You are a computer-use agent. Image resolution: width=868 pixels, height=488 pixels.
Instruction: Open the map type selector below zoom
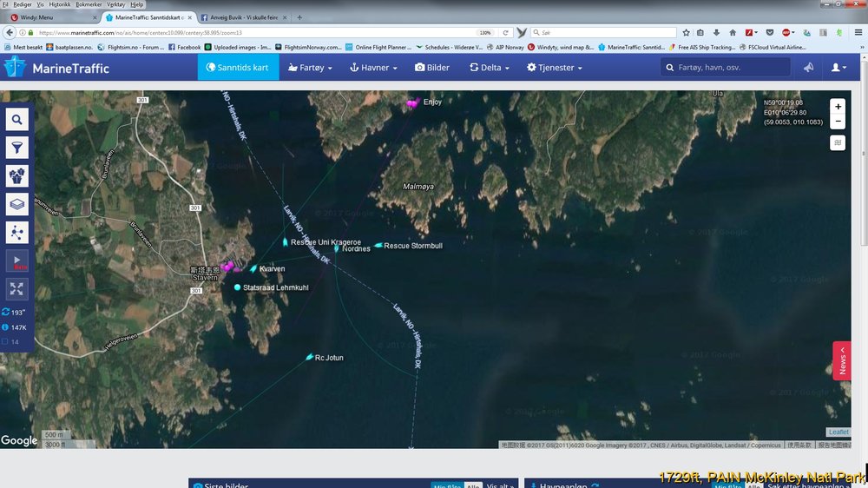coord(838,143)
